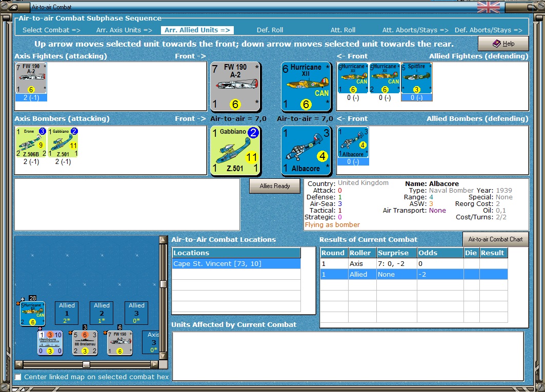Click the map's vertical scrollbar thumb
545x392 pixels.
163,284
